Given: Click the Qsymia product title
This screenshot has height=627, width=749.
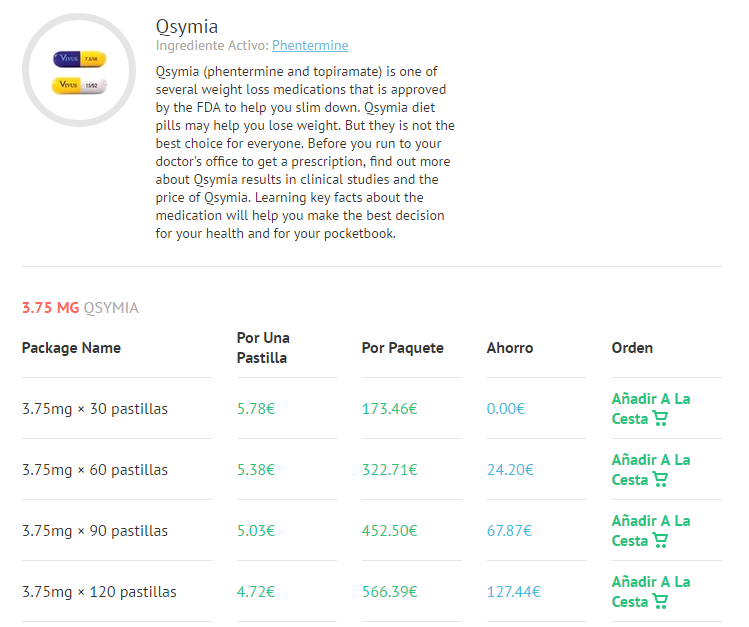Looking at the screenshot, I should coord(187,27).
